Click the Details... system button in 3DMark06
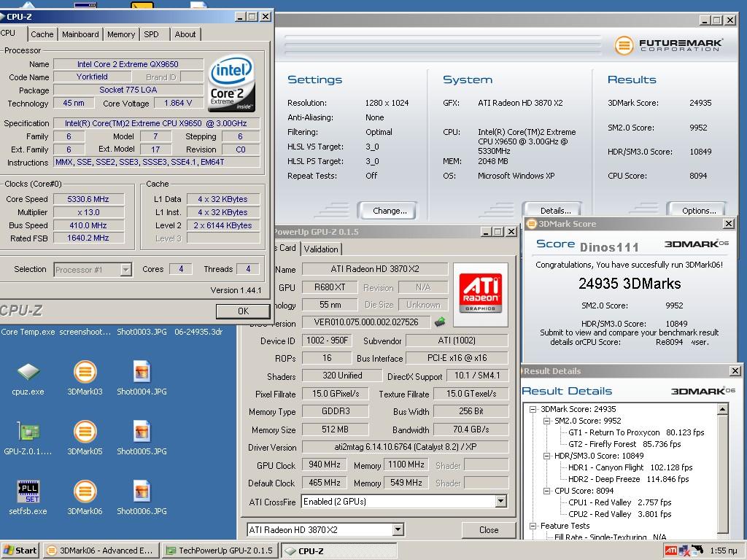The image size is (747, 560). [x=554, y=210]
